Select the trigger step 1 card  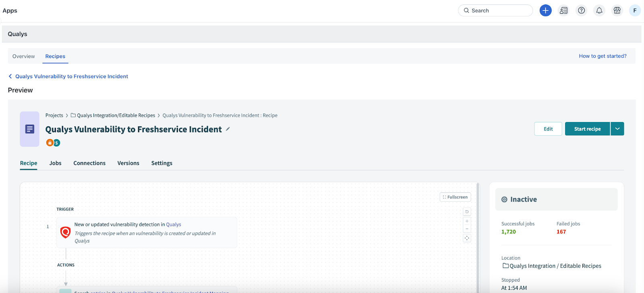[147, 233]
